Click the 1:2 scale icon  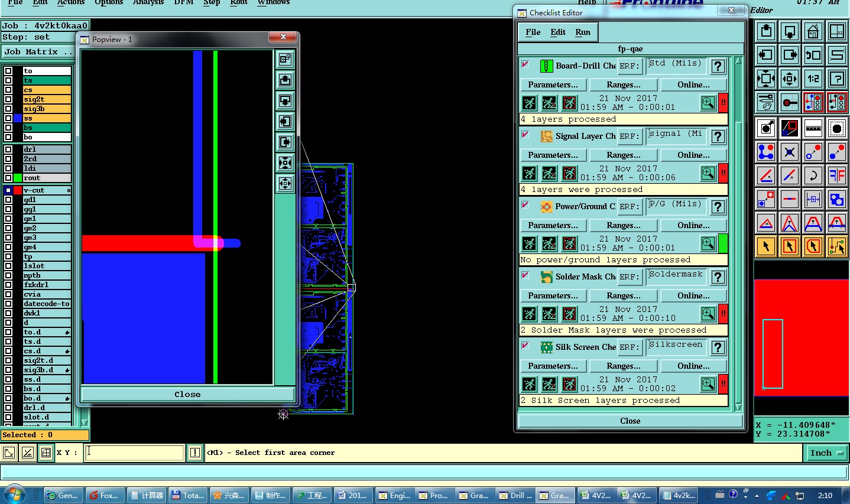(813, 79)
